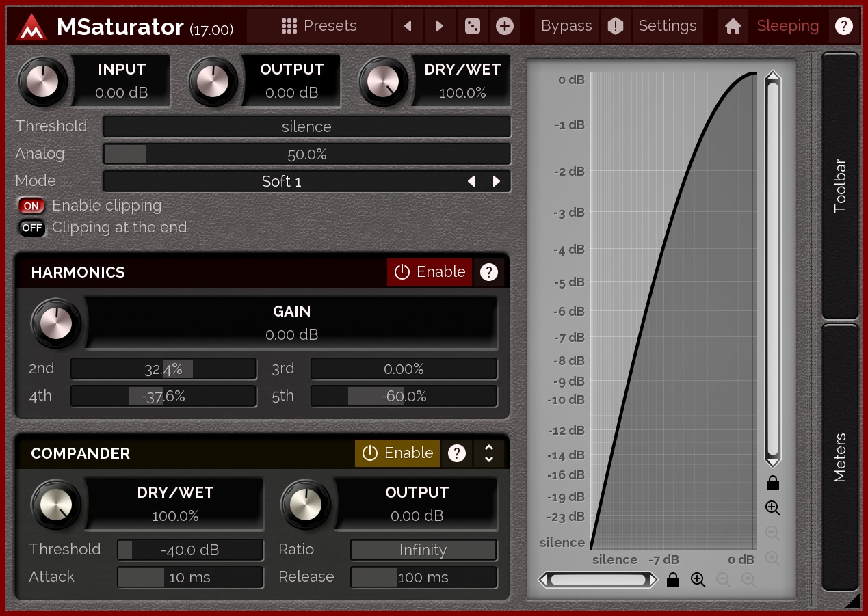
Task: Open the Compander section help icon
Action: [x=457, y=453]
